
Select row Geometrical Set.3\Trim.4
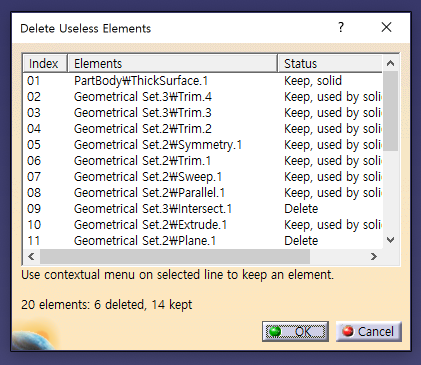pyautogui.click(x=203, y=97)
